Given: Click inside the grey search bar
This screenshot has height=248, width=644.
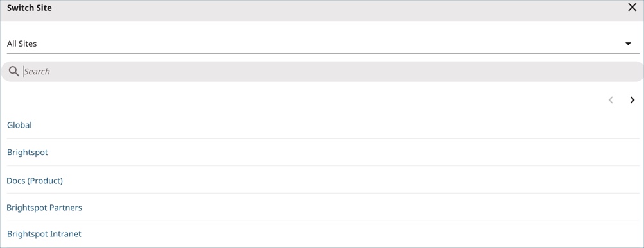Looking at the screenshot, I should point(322,71).
